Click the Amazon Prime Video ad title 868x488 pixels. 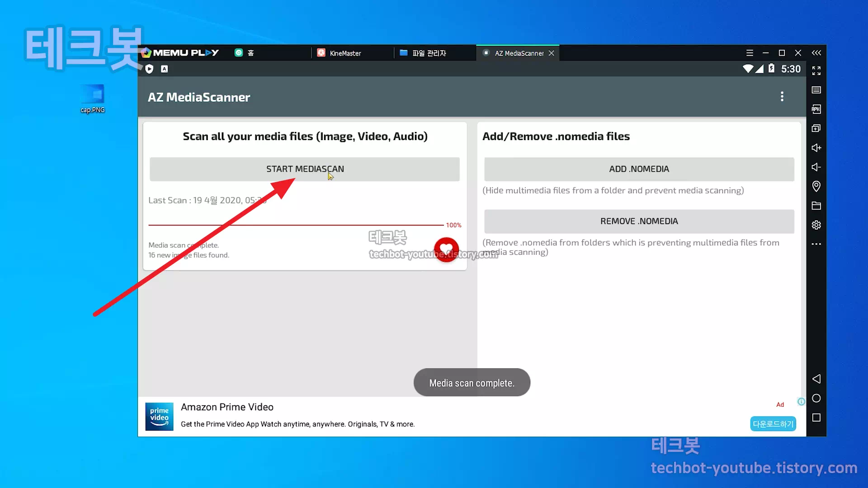click(x=227, y=407)
